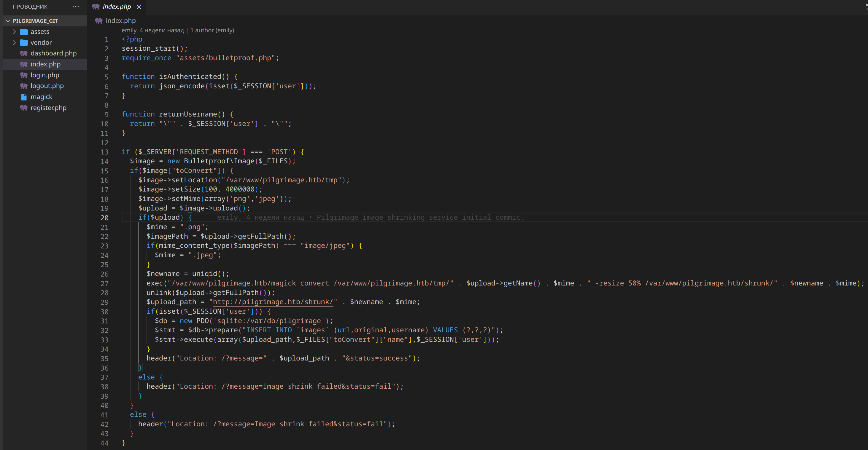Open register.php from the file tree
The width and height of the screenshot is (868, 450).
49,108
